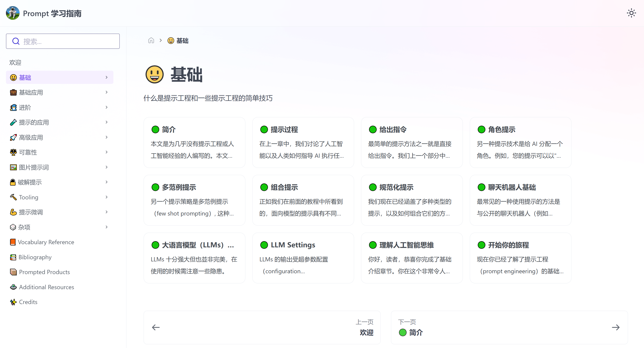Click the lock icon beside 破解提示
Screen dimensions: 644x348
[x=13, y=182]
